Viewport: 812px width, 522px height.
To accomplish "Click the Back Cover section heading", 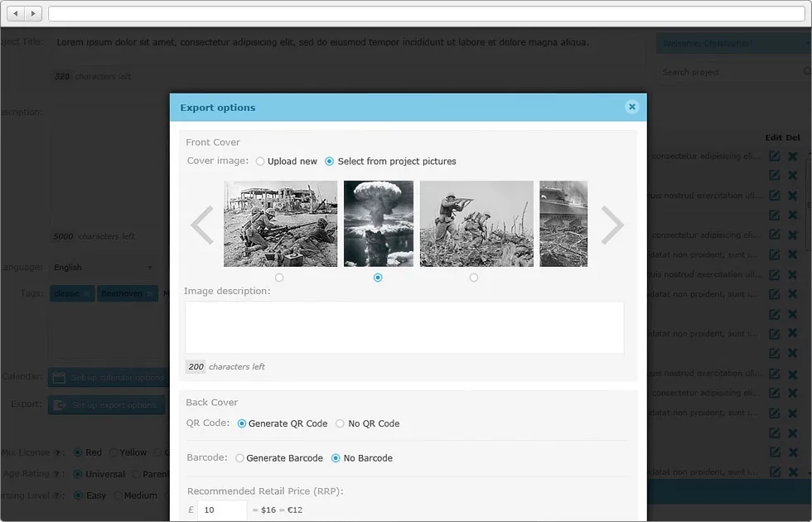I will pyautogui.click(x=212, y=403).
